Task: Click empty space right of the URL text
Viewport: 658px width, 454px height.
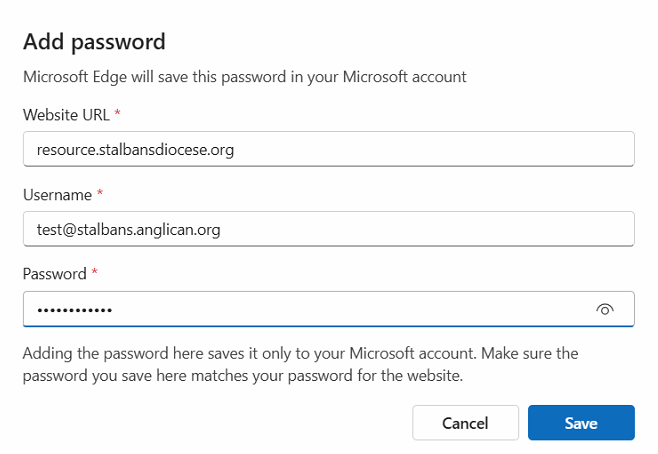Action: (x=432, y=149)
